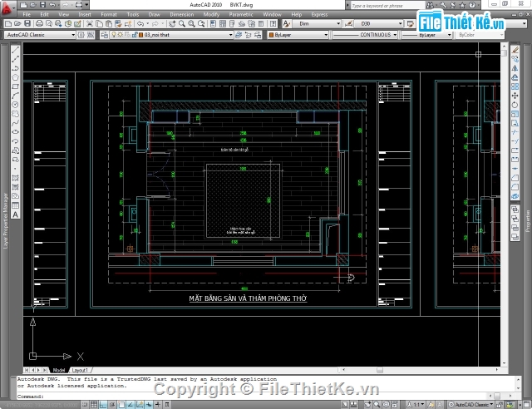
Task: Open the Parametric menu
Action: pyautogui.click(x=241, y=15)
